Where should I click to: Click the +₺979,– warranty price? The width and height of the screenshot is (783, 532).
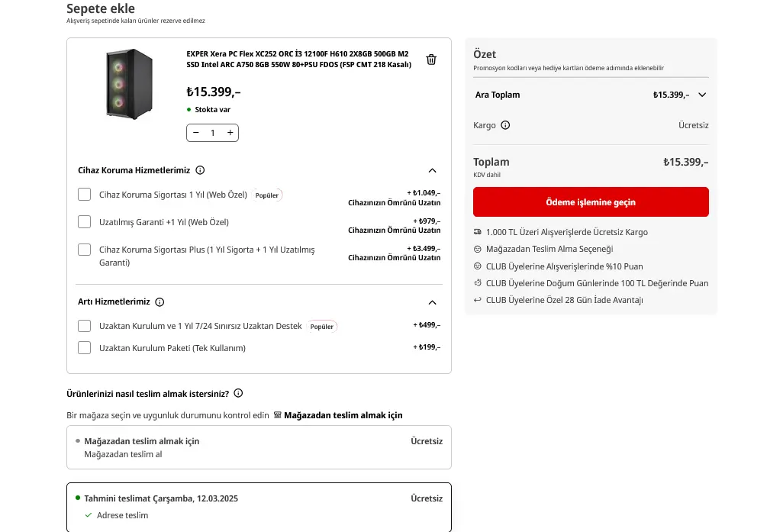[427, 221]
